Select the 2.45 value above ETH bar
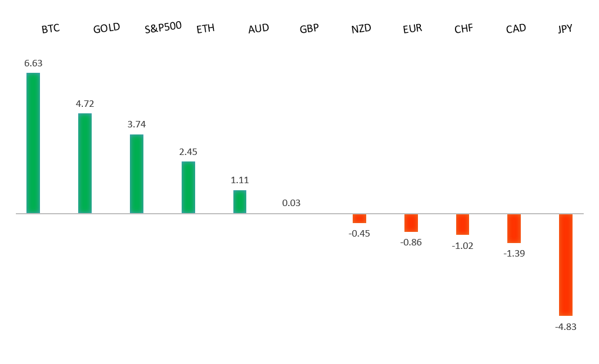599x364 pixels. point(188,151)
